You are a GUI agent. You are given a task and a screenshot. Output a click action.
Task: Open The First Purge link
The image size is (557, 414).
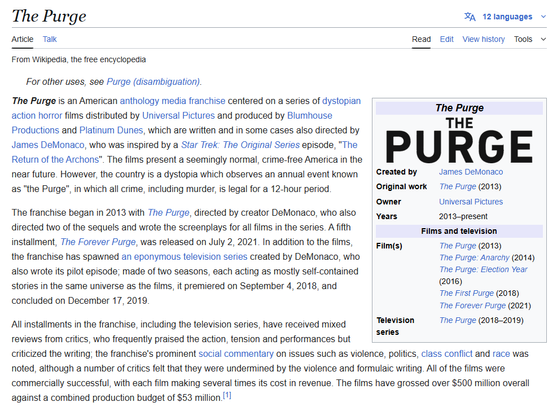466,293
